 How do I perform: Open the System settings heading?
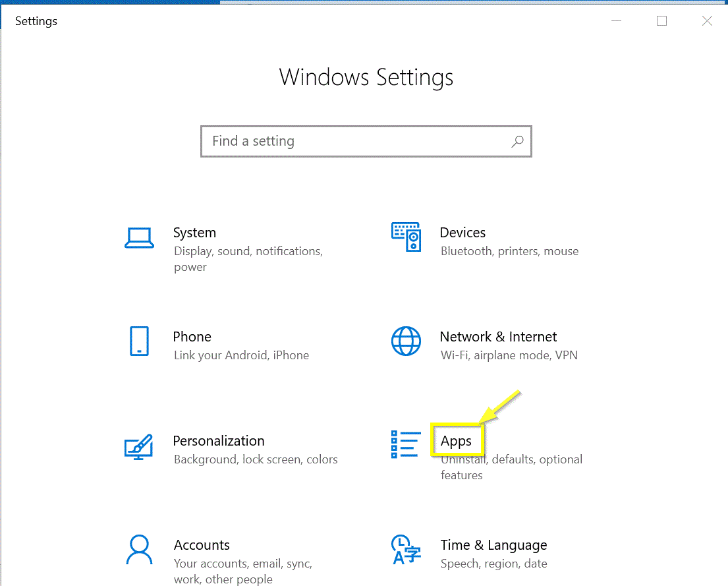click(194, 233)
